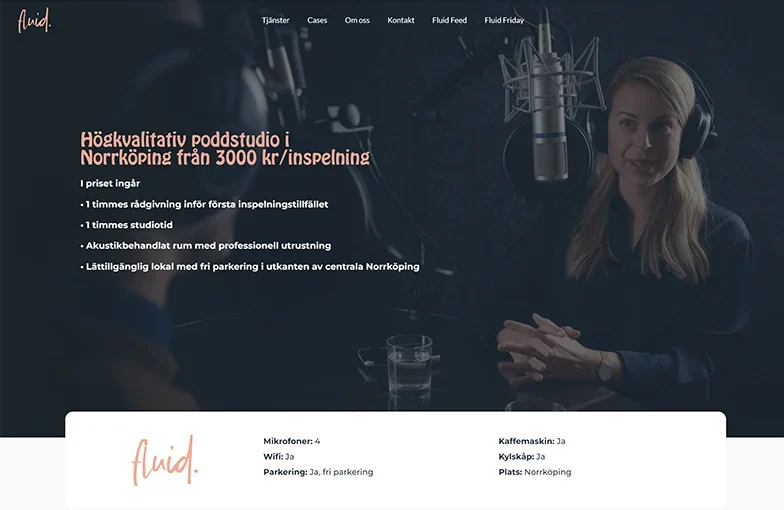Screen dimensions: 784x510
Task: Click the Plats: Norrköping info line
Action: (x=534, y=472)
